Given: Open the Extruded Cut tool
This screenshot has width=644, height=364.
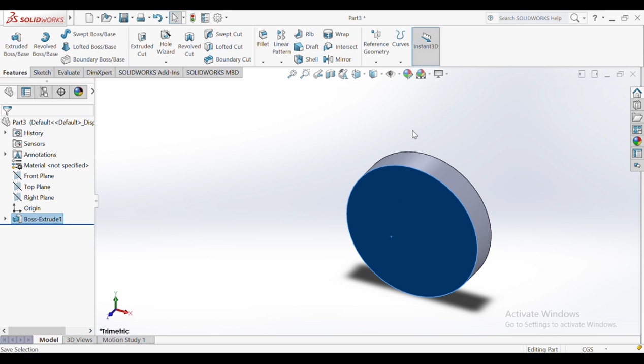Looking at the screenshot, I should (142, 45).
